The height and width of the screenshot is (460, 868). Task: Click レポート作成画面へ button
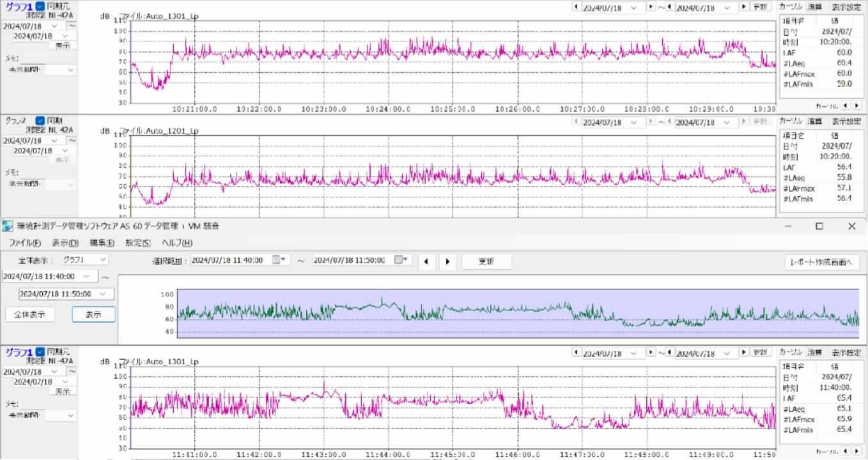822,262
